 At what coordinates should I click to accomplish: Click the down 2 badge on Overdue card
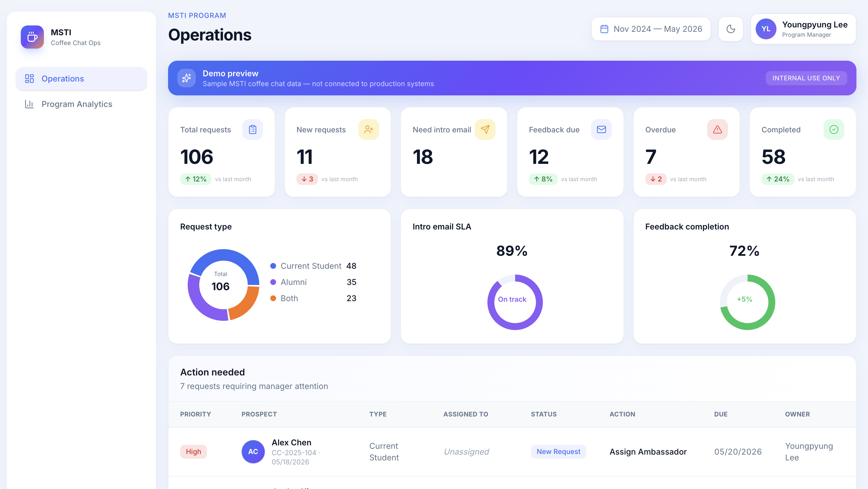[656, 179]
